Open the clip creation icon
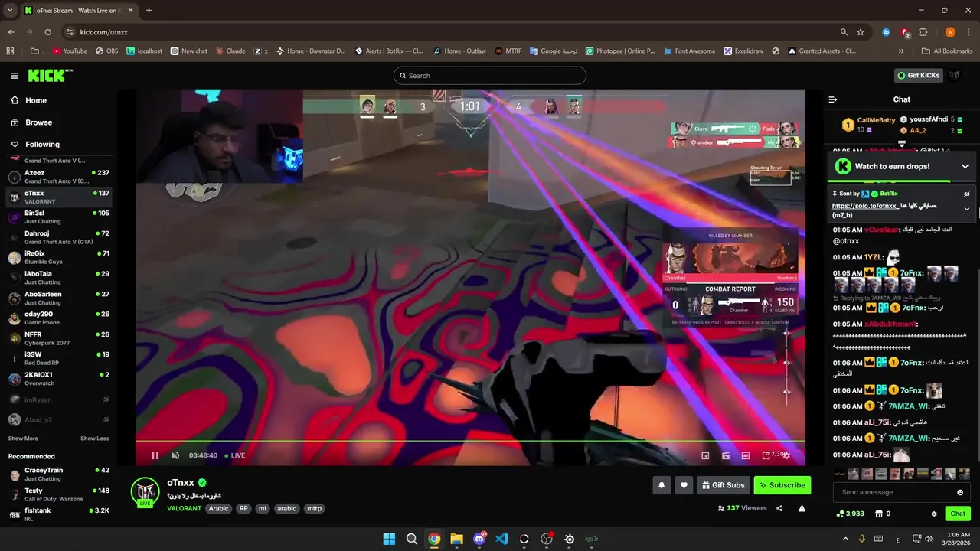 coord(725,455)
